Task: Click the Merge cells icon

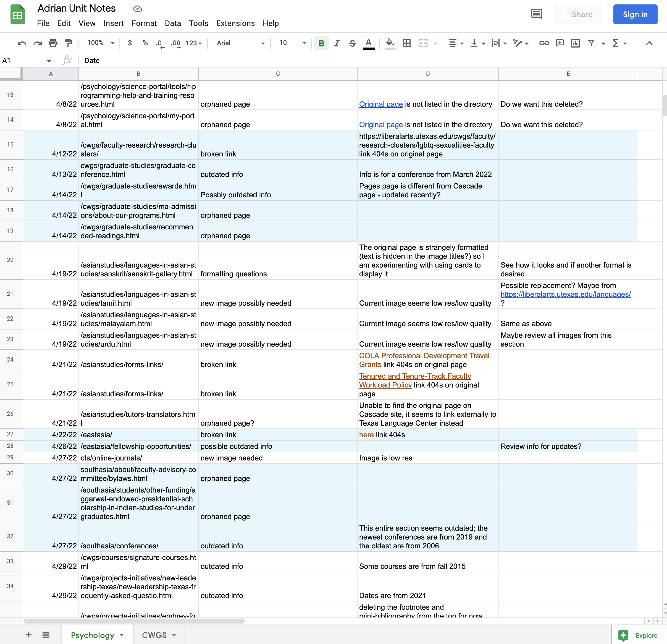Action: [423, 43]
